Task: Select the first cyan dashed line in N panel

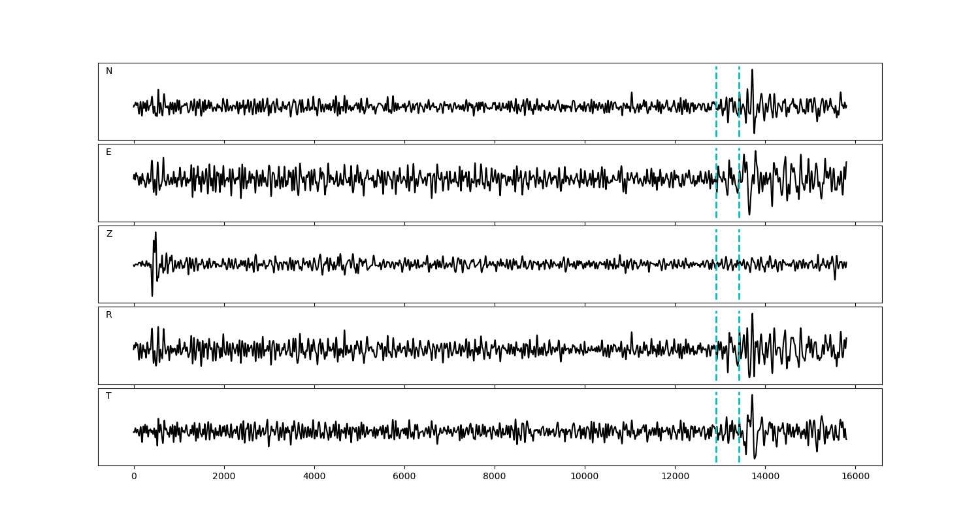Action: (x=716, y=101)
